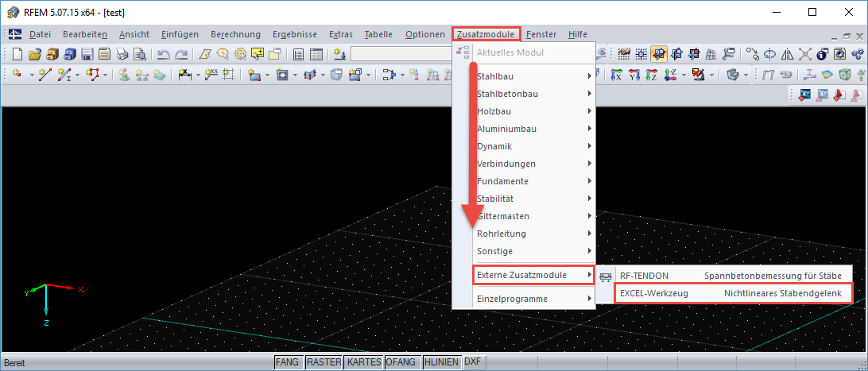The image size is (868, 371).
Task: Open the Ergebnisse menu
Action: click(x=294, y=34)
